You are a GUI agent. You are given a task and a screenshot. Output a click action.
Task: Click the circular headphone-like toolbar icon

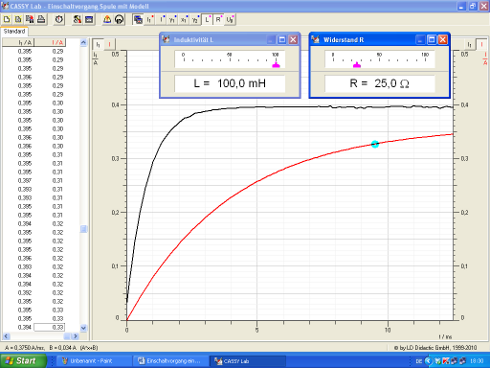tap(119, 20)
